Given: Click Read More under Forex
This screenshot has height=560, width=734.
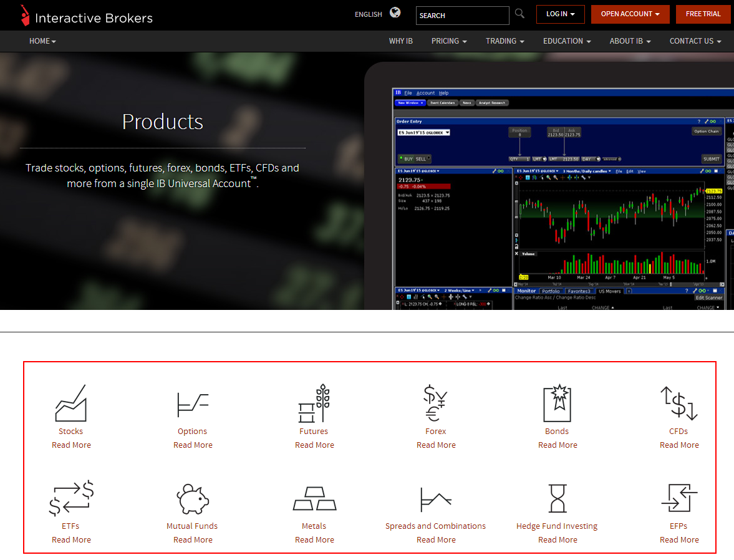Looking at the screenshot, I should coord(437,445).
